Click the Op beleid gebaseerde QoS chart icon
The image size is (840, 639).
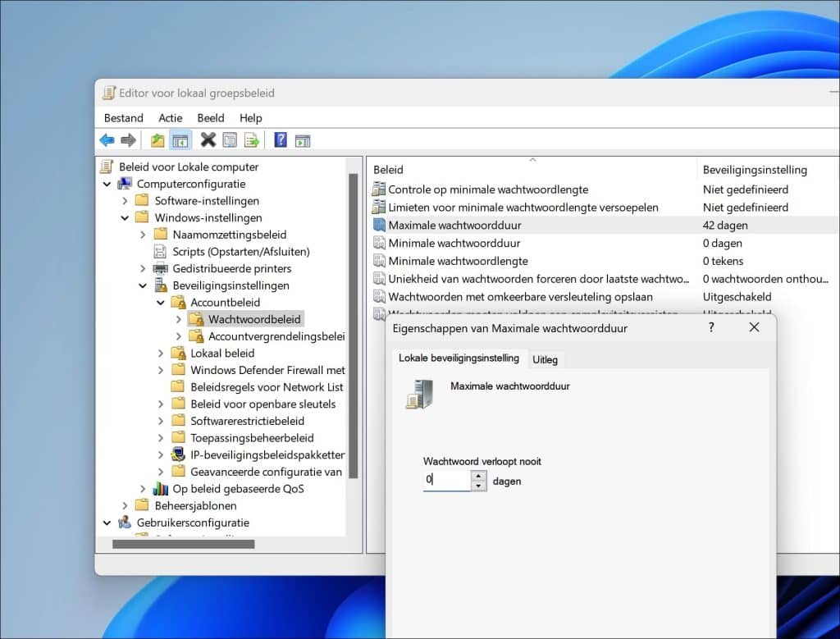coord(160,489)
